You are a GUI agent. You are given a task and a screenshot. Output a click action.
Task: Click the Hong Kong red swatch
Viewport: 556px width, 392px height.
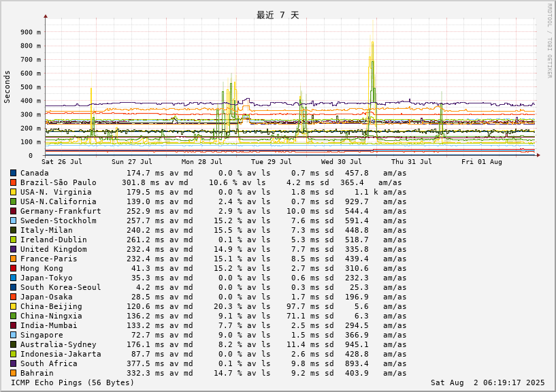[x=14, y=269]
